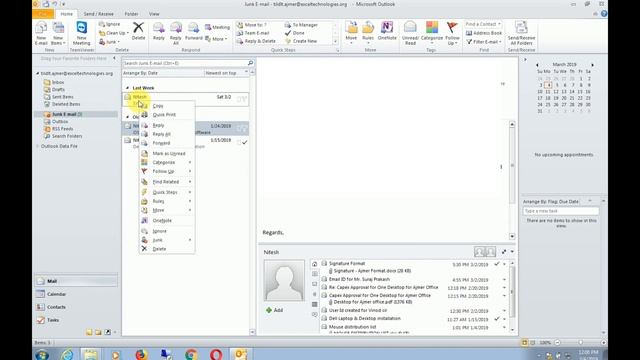Viewport: 640px width, 360px height.
Task: Click the contact photo placeholder
Action: 284,280
